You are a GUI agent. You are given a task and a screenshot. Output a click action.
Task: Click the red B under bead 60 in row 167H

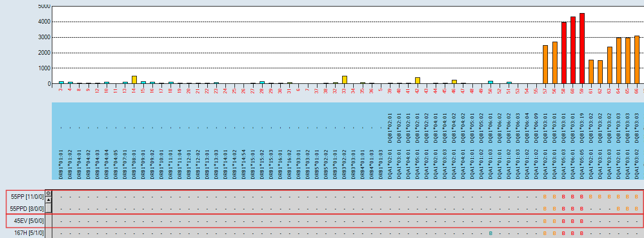573,233
